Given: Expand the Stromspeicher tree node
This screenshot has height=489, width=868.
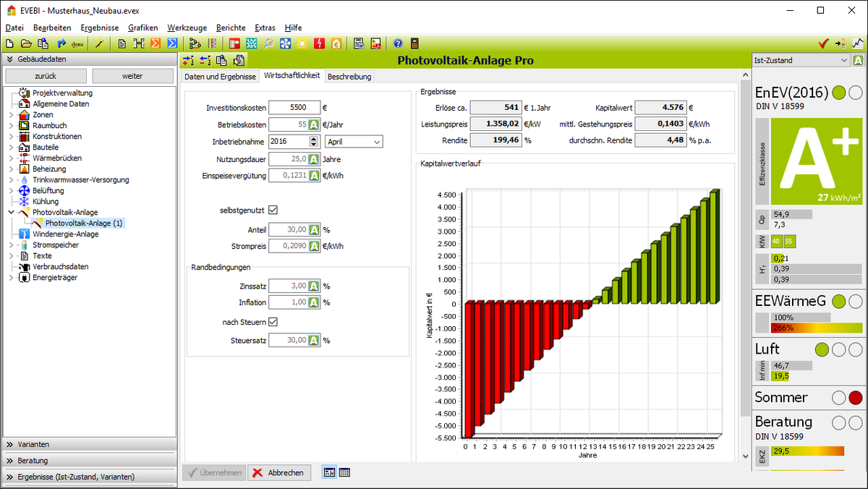Looking at the screenshot, I should [10, 245].
